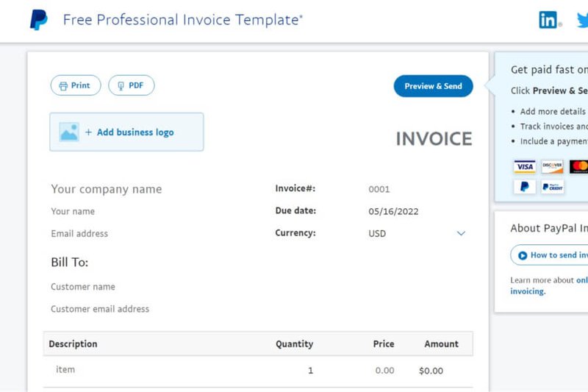Export the invoice as PDF

click(x=131, y=86)
